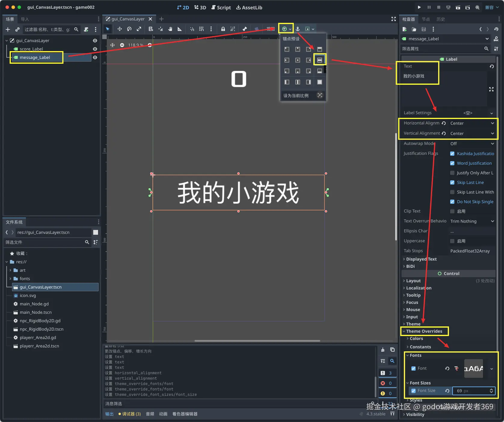
Task: Open Autowrap Mode dropdown
Action: (x=472, y=144)
